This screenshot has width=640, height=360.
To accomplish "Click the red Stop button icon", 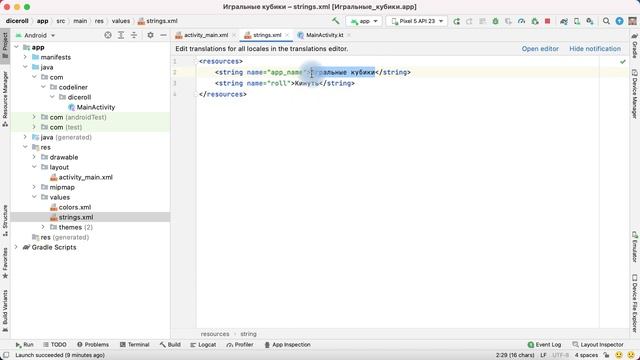I will [x=548, y=21].
